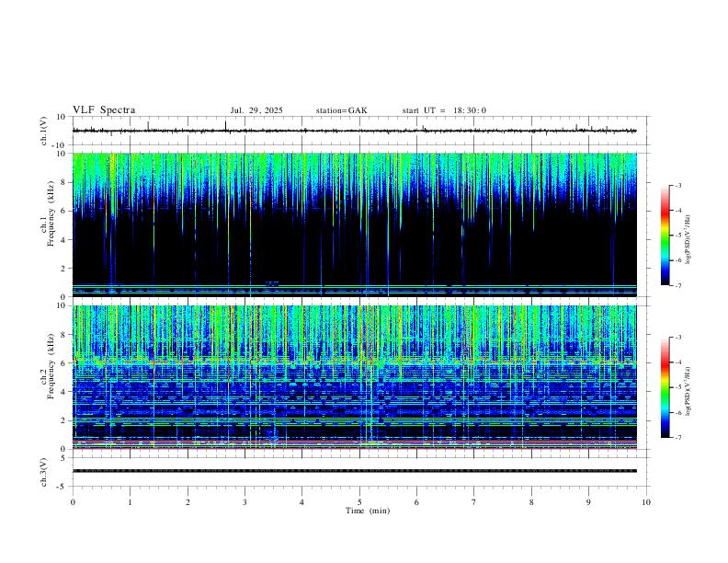Screen dimensions: 728x563
Task: Click the ch.1 voltage waveform trace
Action: (354, 131)
